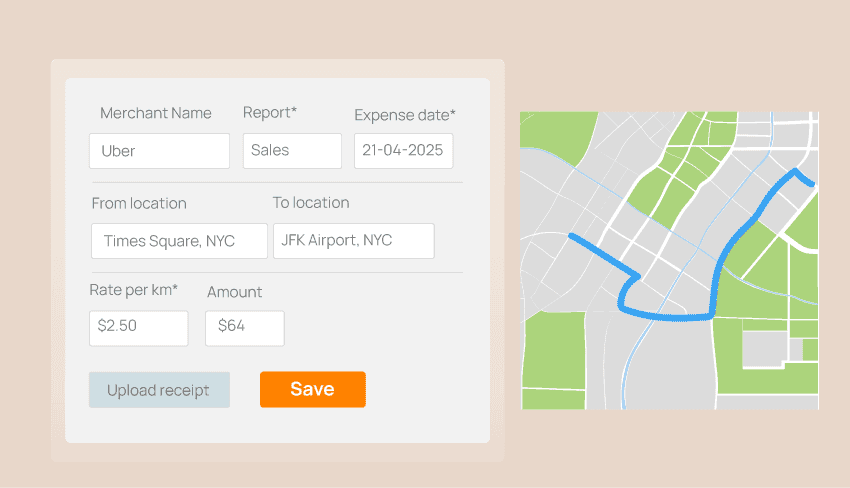
Task: Open the Report field showing Sales
Action: pyautogui.click(x=292, y=151)
